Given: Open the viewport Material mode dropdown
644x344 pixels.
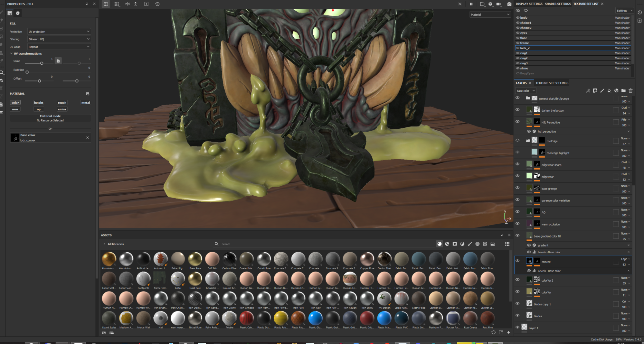Looking at the screenshot, I should click(x=490, y=14).
